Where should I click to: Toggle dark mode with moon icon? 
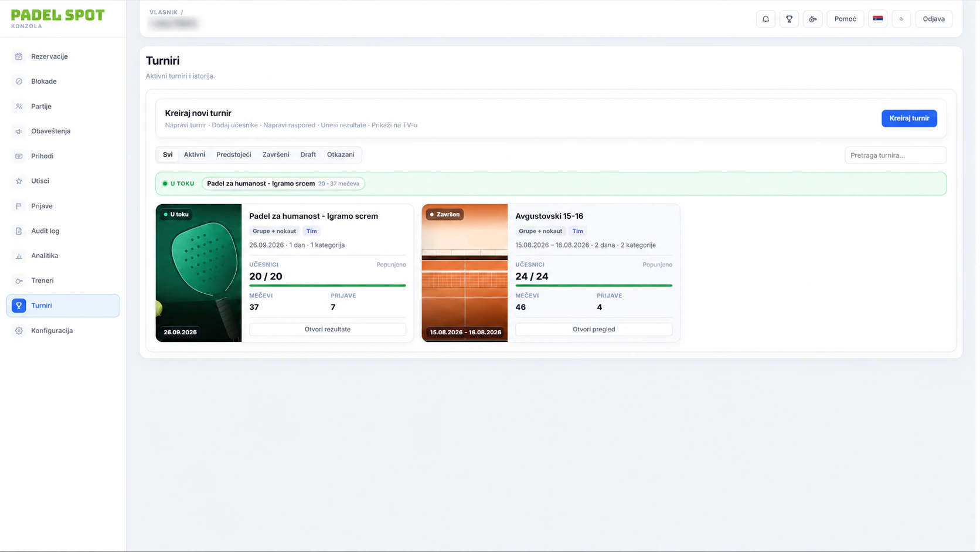click(x=901, y=19)
